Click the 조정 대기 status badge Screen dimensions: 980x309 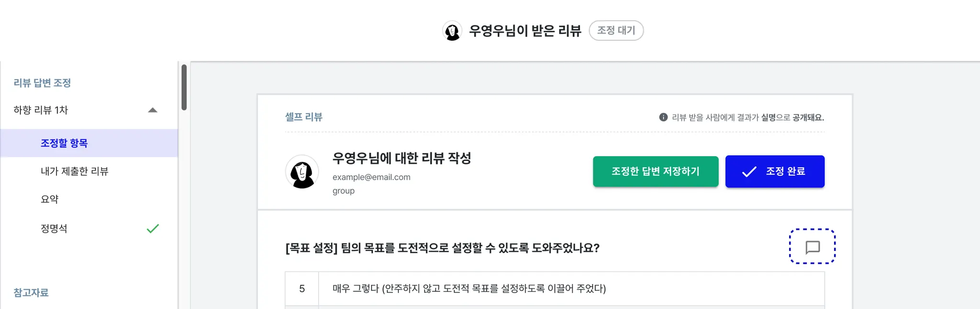pos(616,31)
